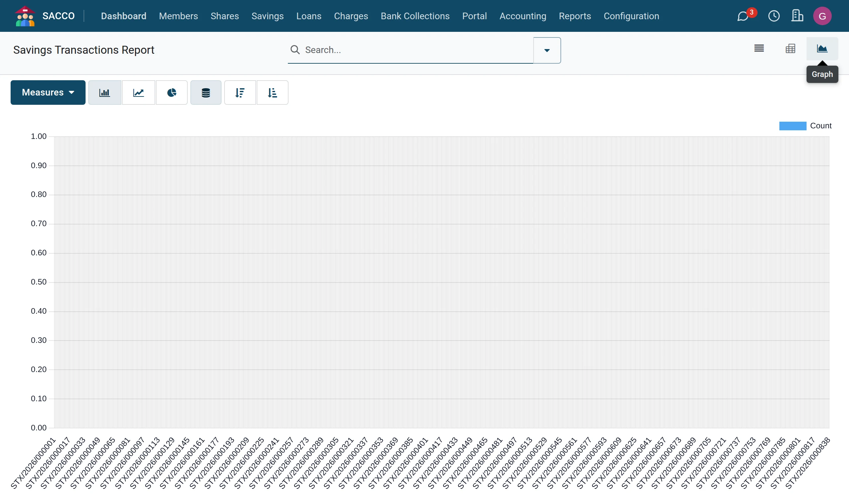Image resolution: width=849 pixels, height=504 pixels.
Task: Open the Loans menu
Action: (x=309, y=16)
